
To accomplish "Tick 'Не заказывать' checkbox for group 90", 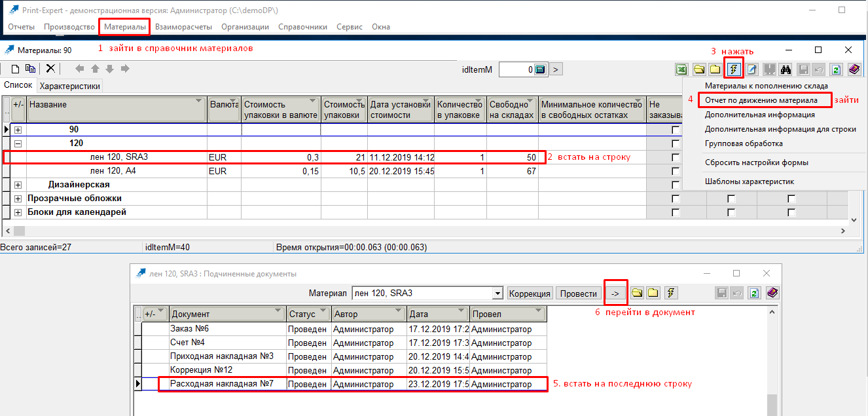I will click(676, 130).
